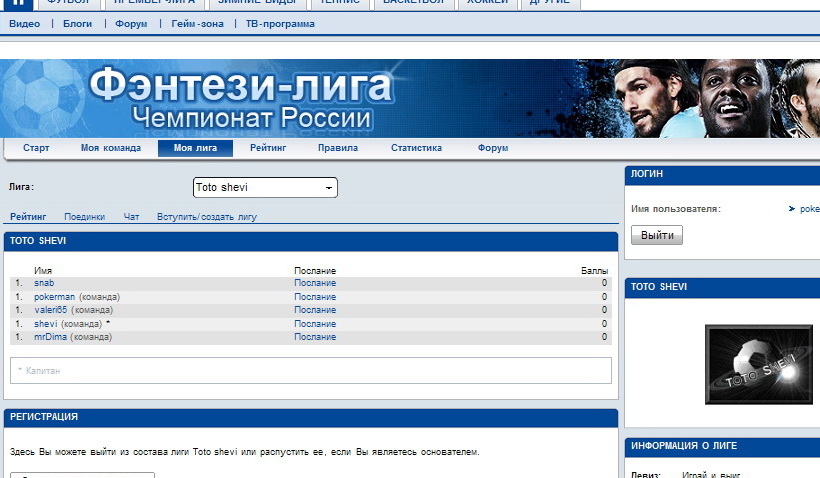View mrDima's team via (команда) link
820x478 pixels.
tap(91, 337)
